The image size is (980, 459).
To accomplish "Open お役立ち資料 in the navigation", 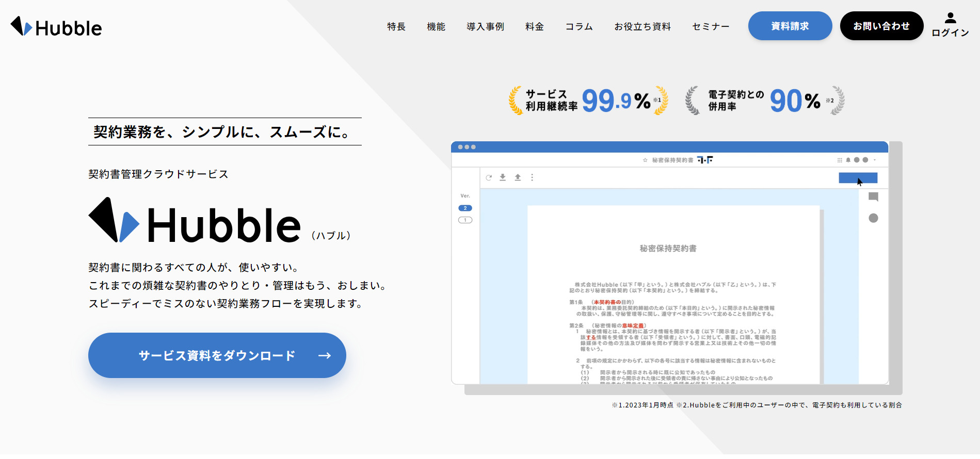I will (642, 26).
